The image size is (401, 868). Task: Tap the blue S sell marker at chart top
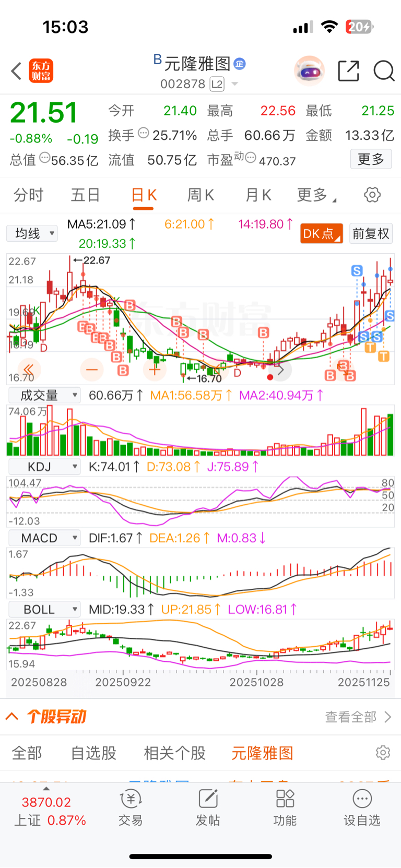click(357, 271)
